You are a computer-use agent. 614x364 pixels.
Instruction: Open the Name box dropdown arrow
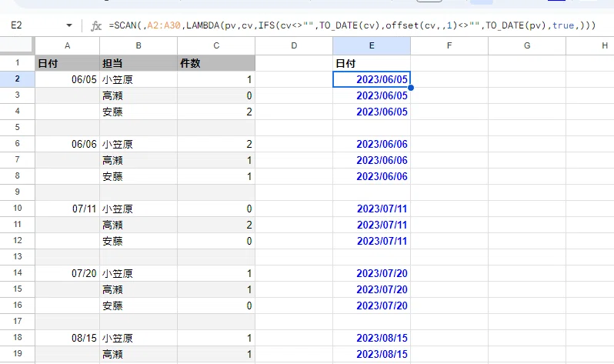pos(69,25)
